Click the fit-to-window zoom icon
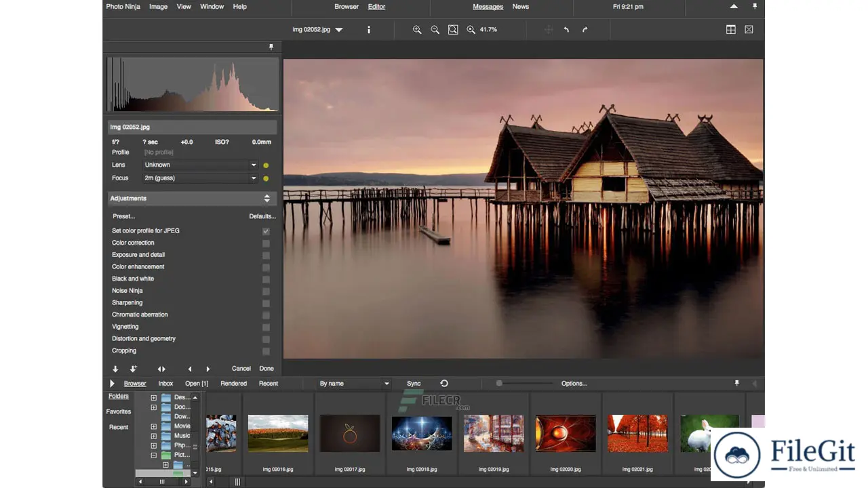Viewport: 868px width, 488px height. (453, 30)
